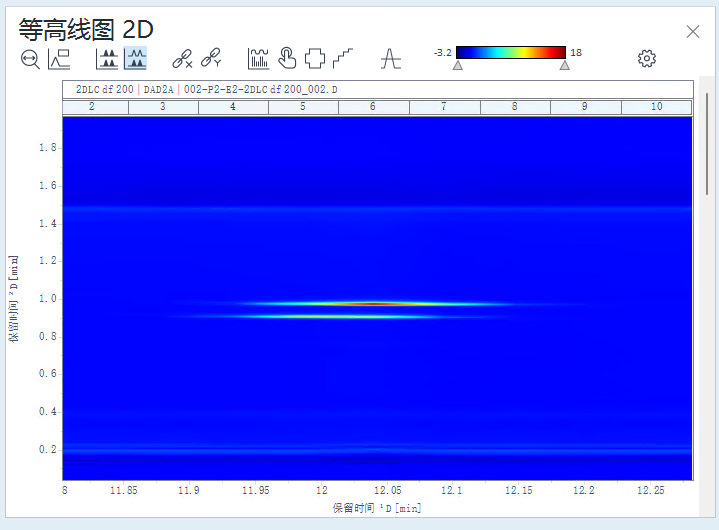
Task: Click the -3.2 minimum scale value
Action: (442, 53)
